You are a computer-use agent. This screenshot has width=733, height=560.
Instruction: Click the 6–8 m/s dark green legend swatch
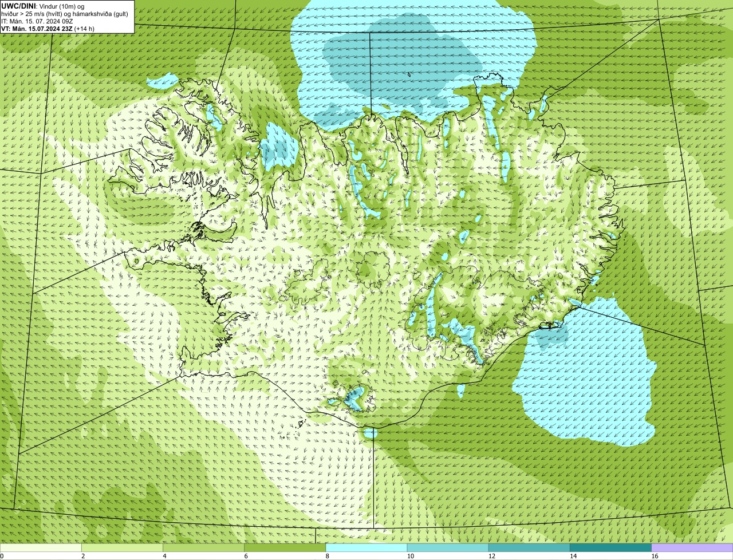285,548
